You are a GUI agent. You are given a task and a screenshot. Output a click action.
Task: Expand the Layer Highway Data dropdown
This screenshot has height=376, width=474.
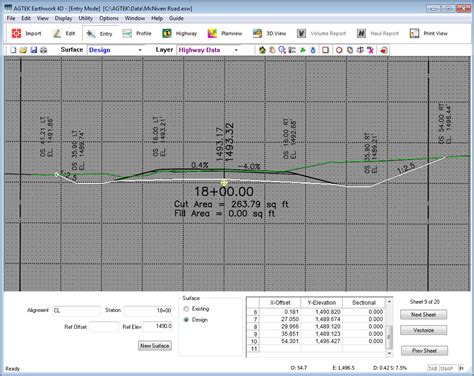pyautogui.click(x=236, y=50)
